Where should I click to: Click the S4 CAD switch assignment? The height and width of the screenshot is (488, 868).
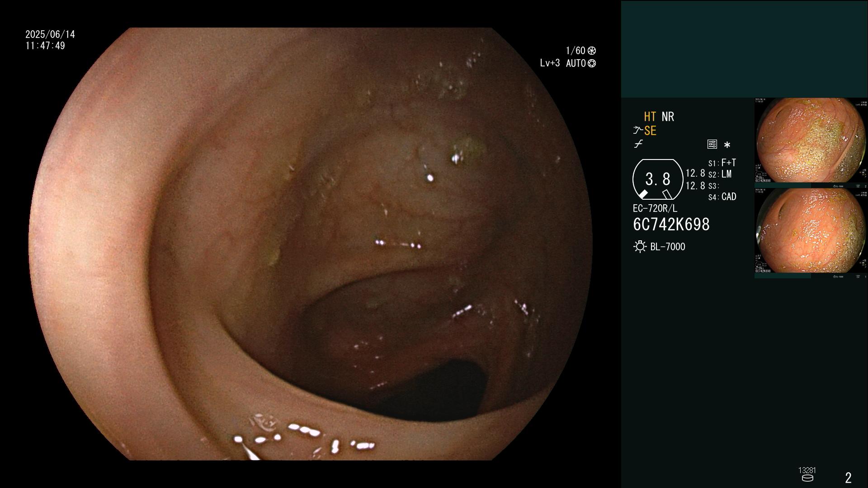pos(722,197)
